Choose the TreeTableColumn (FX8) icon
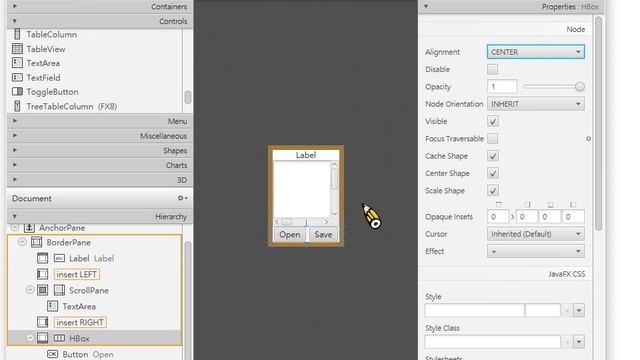640x360 pixels. coord(17,106)
